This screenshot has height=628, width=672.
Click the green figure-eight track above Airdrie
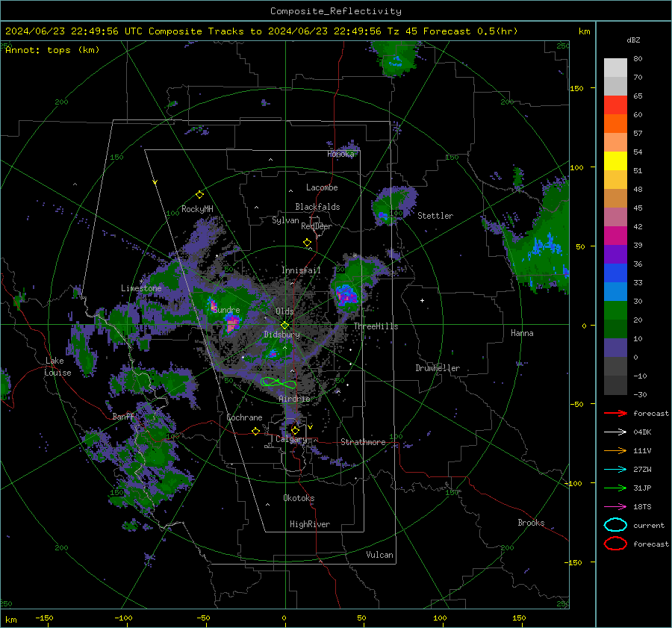[x=279, y=382]
